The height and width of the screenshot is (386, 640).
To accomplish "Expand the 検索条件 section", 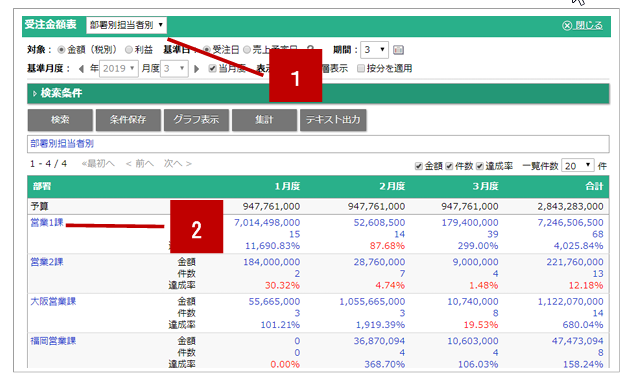I will pyautogui.click(x=318, y=93).
